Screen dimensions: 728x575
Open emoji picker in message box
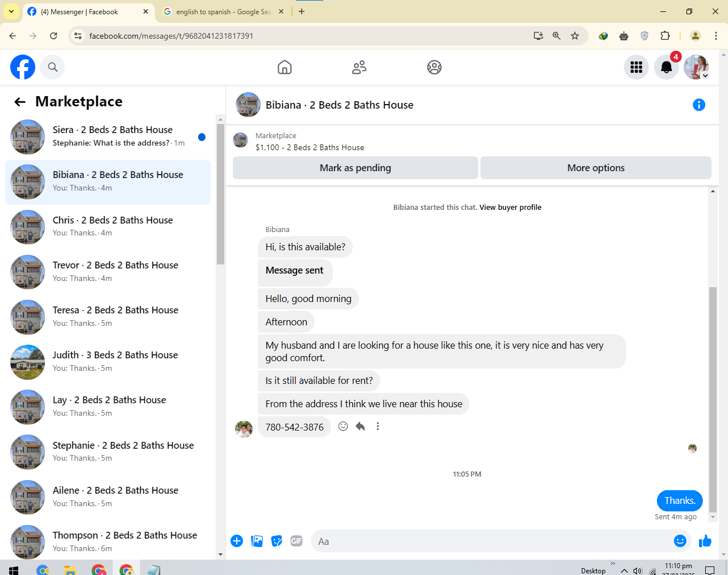680,541
